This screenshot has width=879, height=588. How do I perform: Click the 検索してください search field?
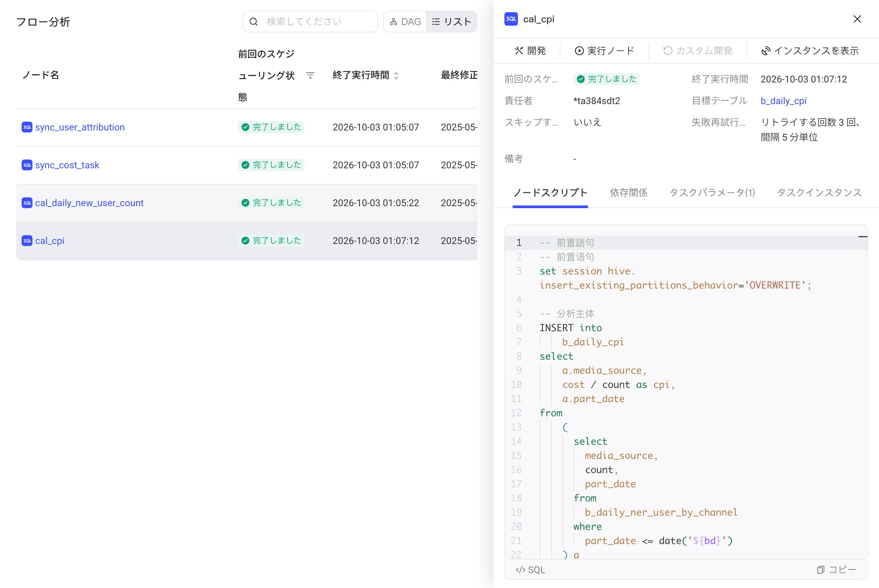click(x=310, y=22)
